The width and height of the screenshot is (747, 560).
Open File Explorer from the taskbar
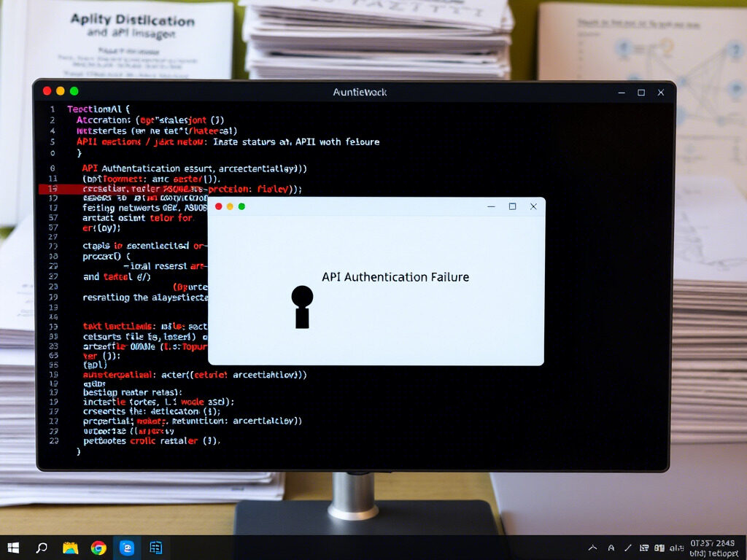tap(70, 548)
